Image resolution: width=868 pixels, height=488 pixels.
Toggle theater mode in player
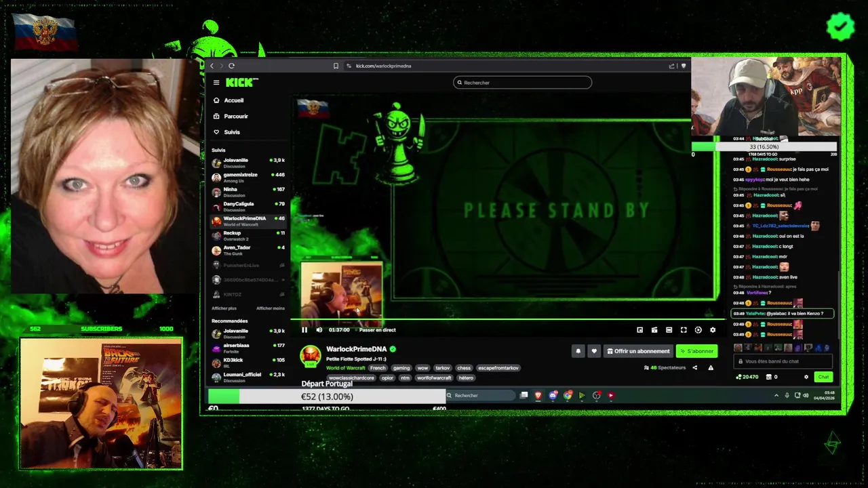(669, 330)
